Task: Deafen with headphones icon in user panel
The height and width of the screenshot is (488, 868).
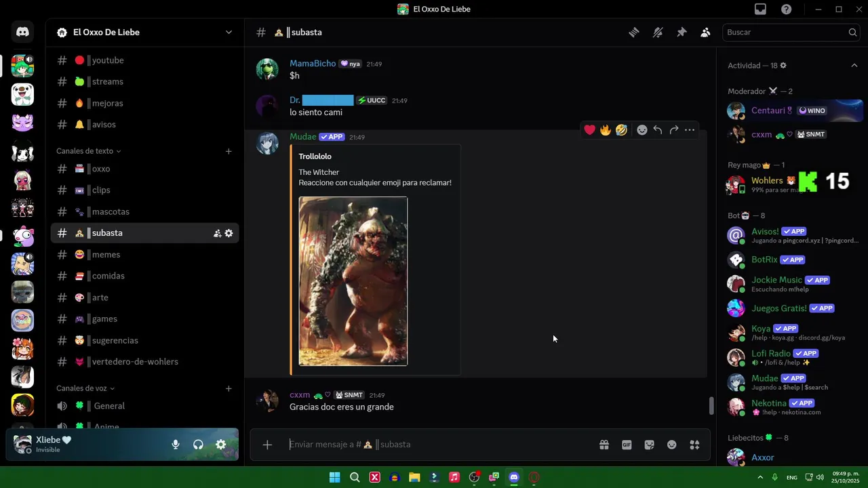Action: [x=198, y=445]
